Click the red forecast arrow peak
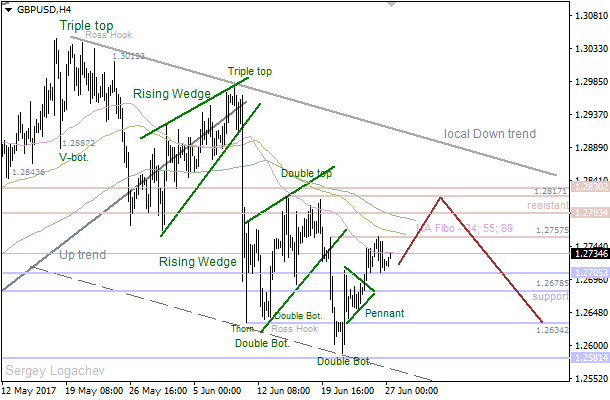Viewport: 610px width, 400px height. tap(439, 198)
